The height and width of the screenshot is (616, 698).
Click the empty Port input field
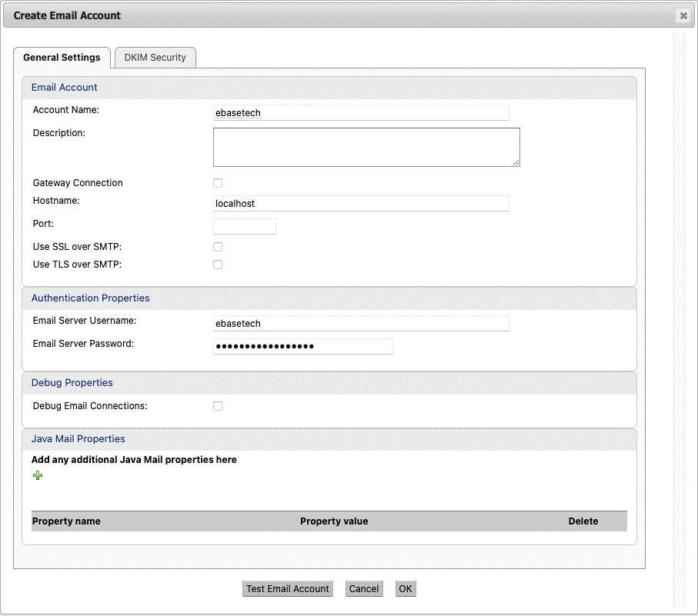[245, 226]
